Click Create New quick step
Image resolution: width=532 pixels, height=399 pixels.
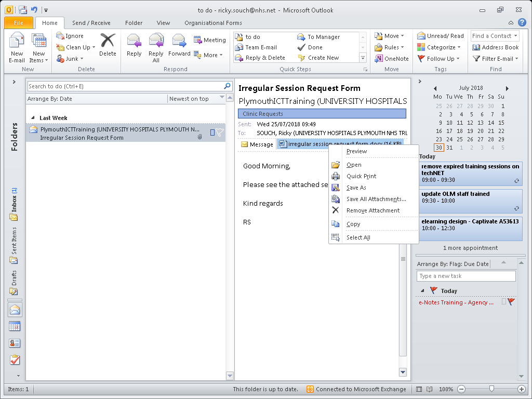coord(318,58)
